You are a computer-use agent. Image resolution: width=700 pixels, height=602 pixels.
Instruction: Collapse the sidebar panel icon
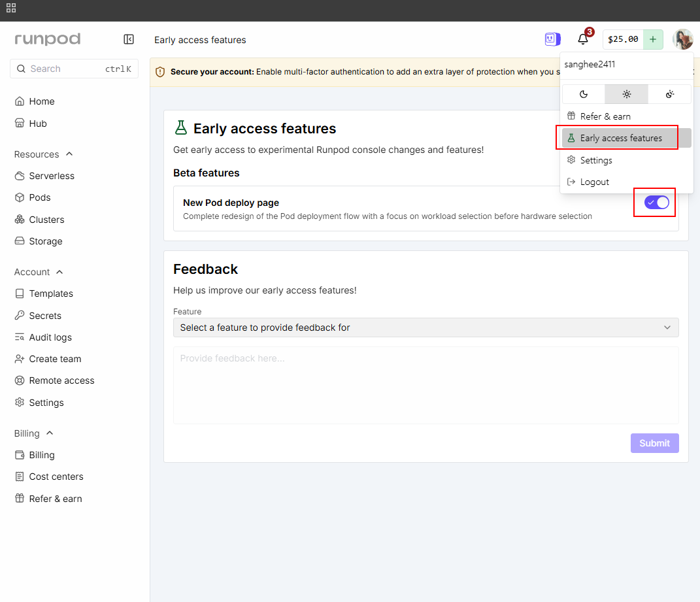point(129,39)
